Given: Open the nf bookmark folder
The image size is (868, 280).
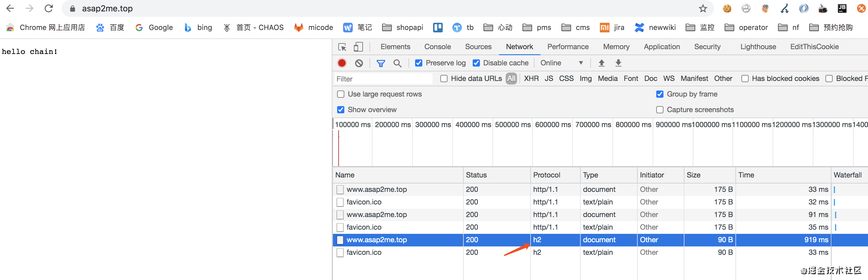Looking at the screenshot, I should pos(788,28).
